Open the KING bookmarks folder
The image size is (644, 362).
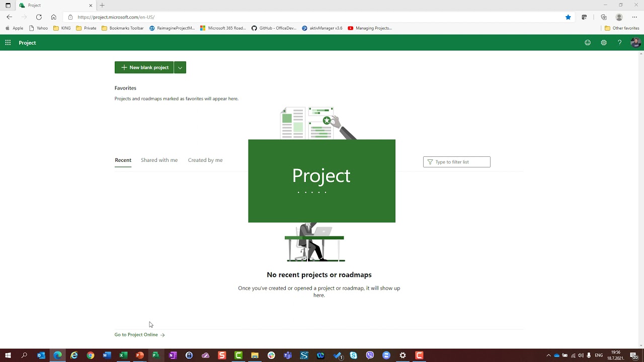tap(62, 28)
